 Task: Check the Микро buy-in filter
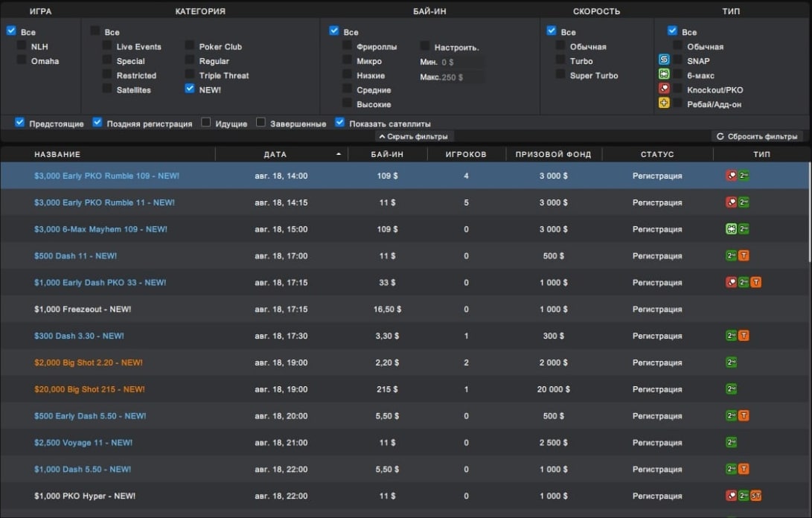point(347,60)
